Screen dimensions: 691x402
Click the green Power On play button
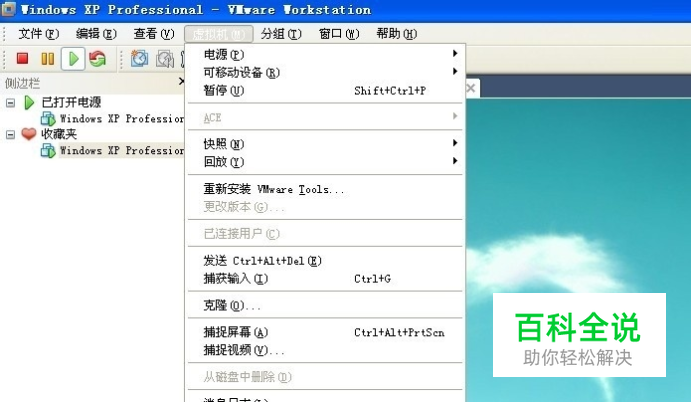pyautogui.click(x=73, y=59)
